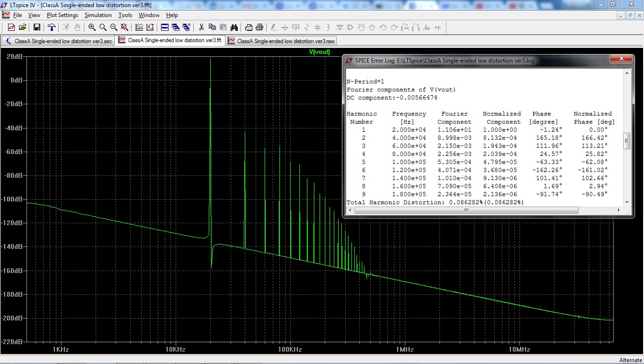Switch to the ver3.fft tab
Viewport: 644px width, 364px height.
point(170,41)
